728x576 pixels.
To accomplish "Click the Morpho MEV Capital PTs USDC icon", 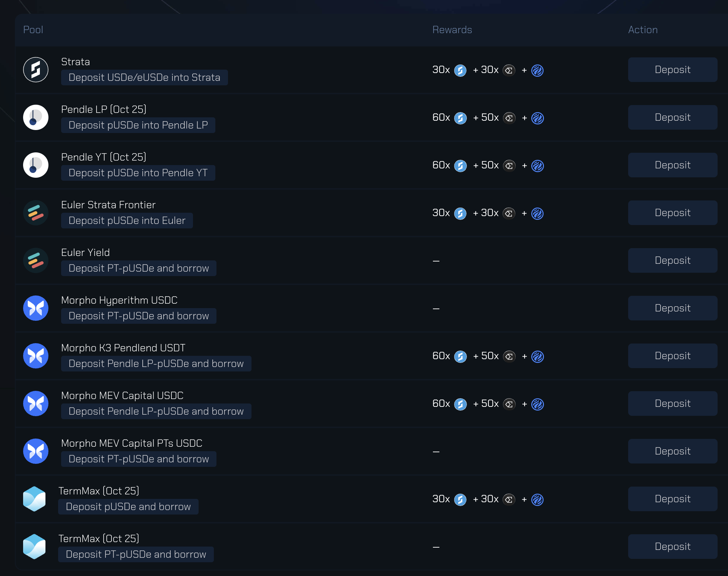I will tap(36, 451).
